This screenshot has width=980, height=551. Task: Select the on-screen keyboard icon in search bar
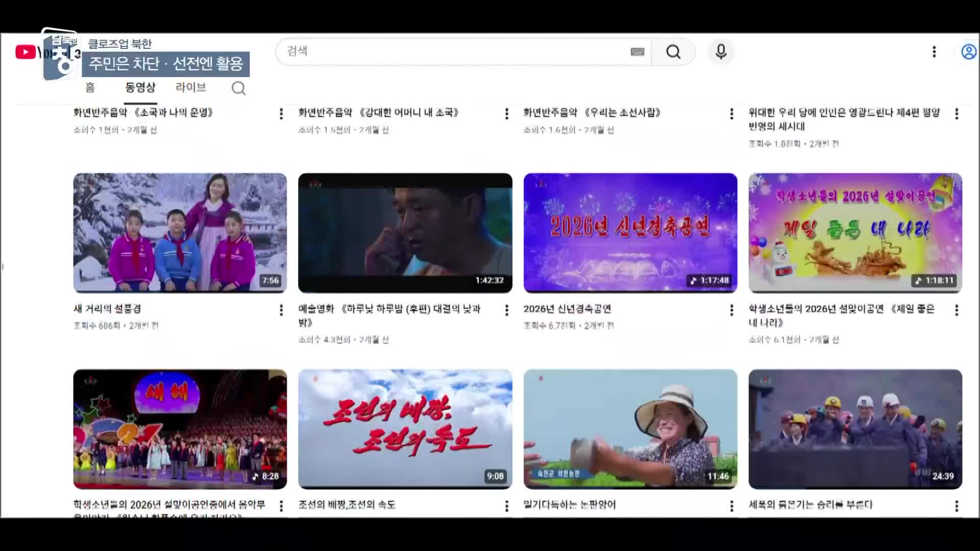click(637, 52)
